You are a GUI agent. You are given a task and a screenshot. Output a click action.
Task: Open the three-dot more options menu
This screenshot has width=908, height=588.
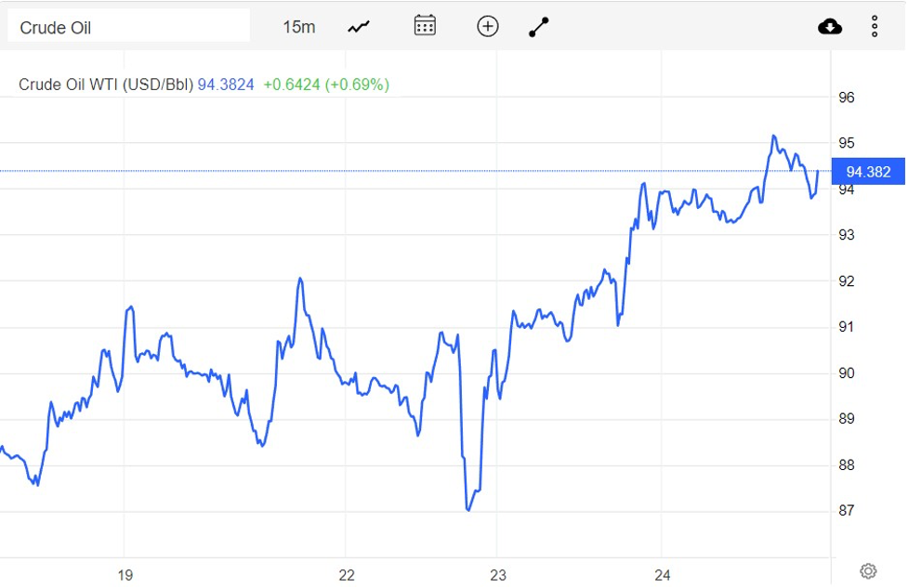click(875, 27)
